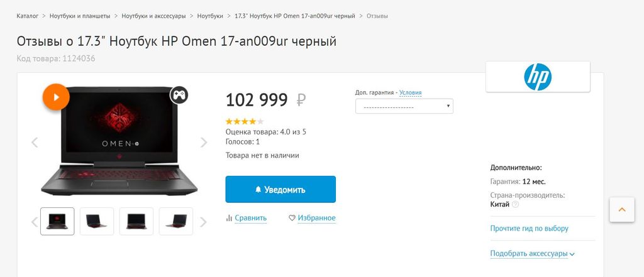Select the second laptop thumbnail
644x277 pixels.
pos(97,221)
